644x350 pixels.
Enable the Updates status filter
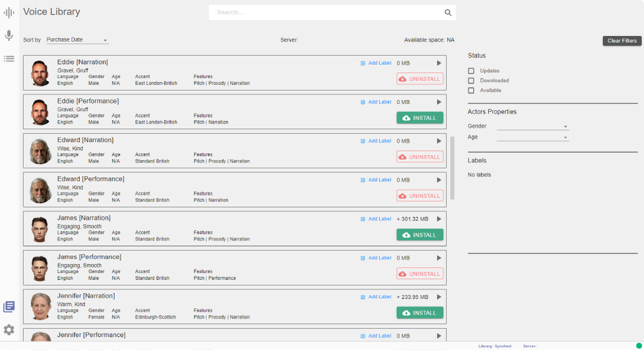[x=471, y=71]
